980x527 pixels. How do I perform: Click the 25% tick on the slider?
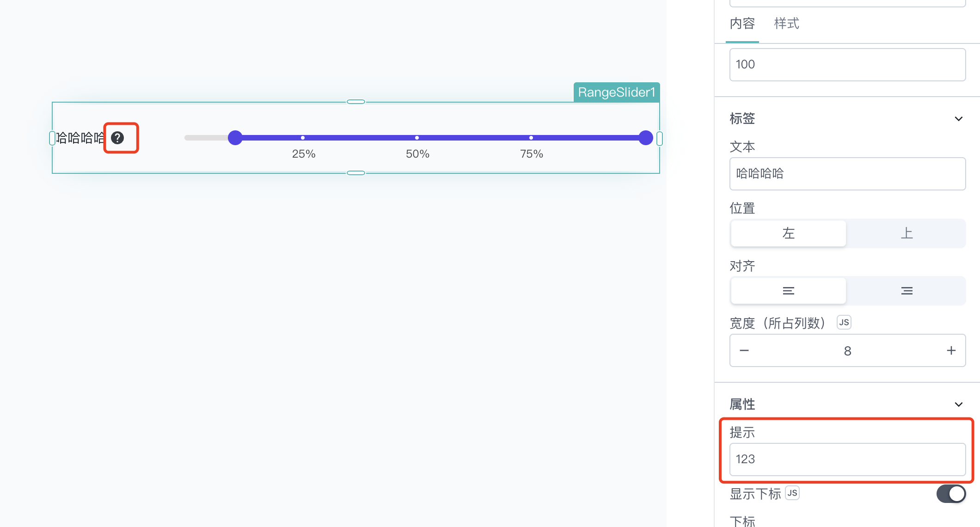click(x=303, y=138)
